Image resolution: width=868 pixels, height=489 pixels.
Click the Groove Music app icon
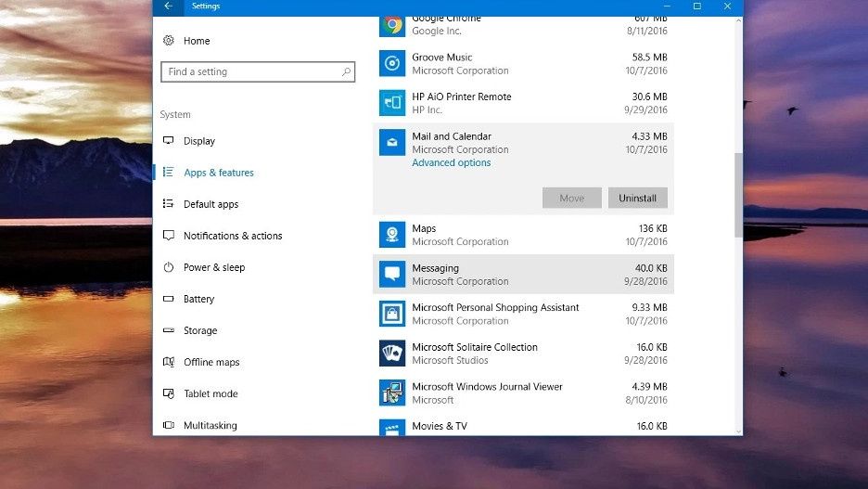392,63
